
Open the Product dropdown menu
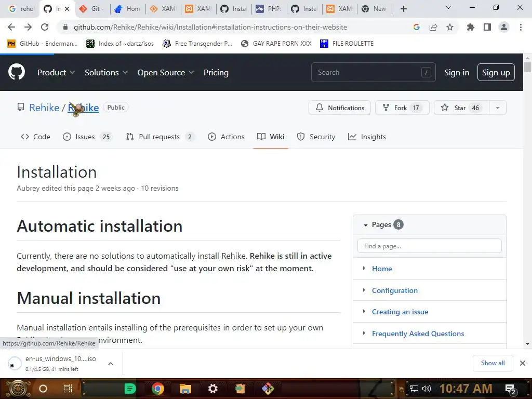[56, 73]
